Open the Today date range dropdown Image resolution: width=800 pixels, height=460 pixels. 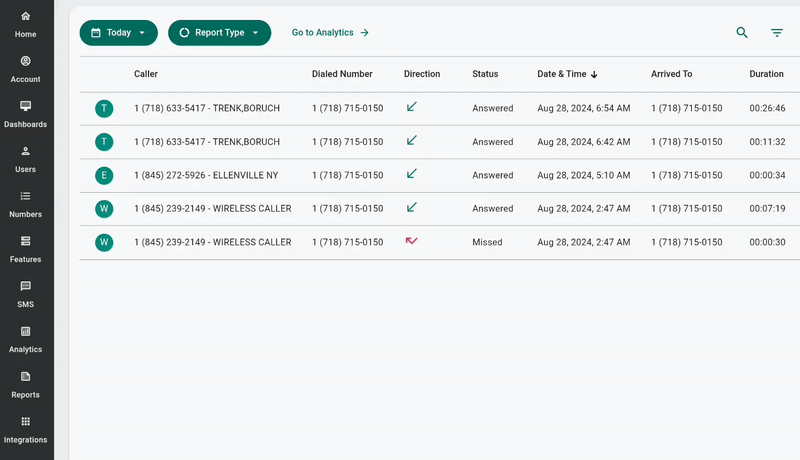119,33
